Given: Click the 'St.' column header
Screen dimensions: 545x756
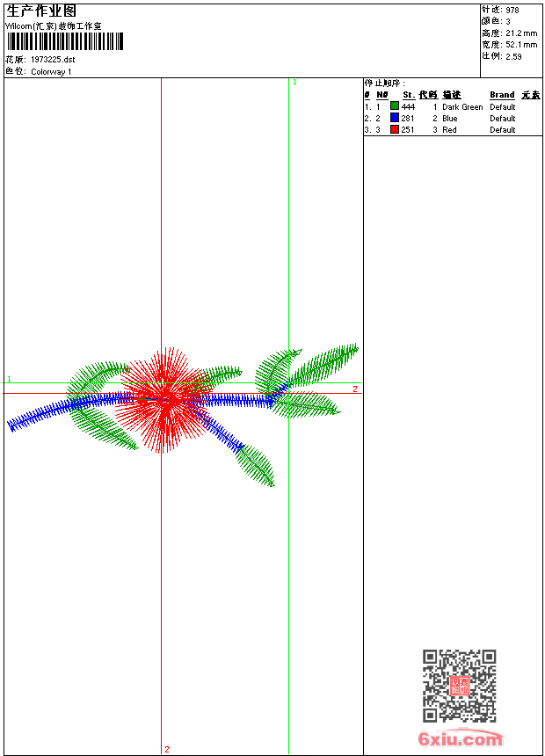Looking at the screenshot, I should point(409,95).
